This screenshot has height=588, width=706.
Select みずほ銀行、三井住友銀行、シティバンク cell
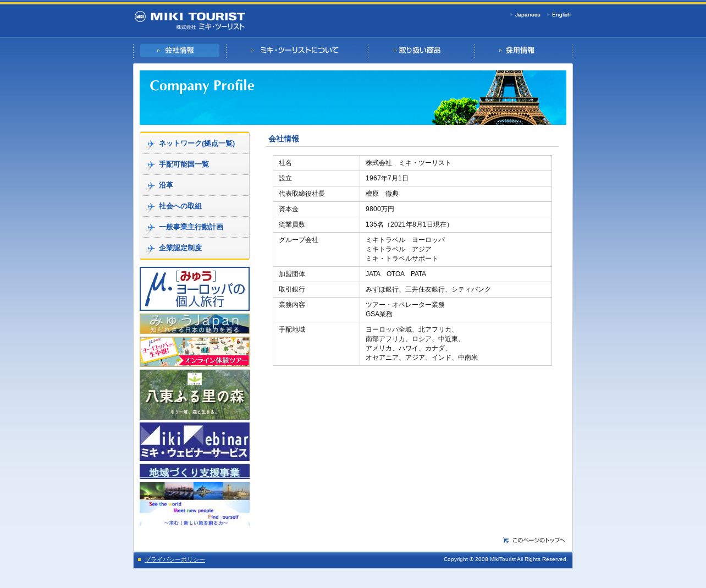click(456, 289)
